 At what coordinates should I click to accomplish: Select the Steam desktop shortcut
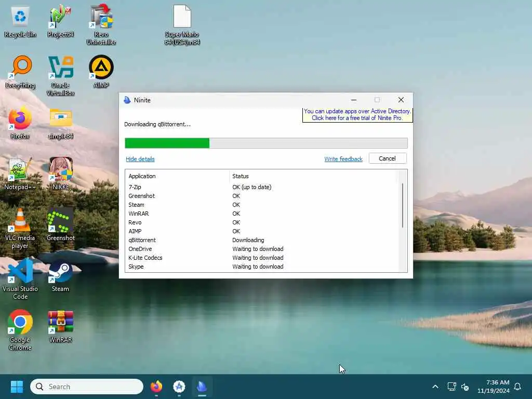(60, 275)
